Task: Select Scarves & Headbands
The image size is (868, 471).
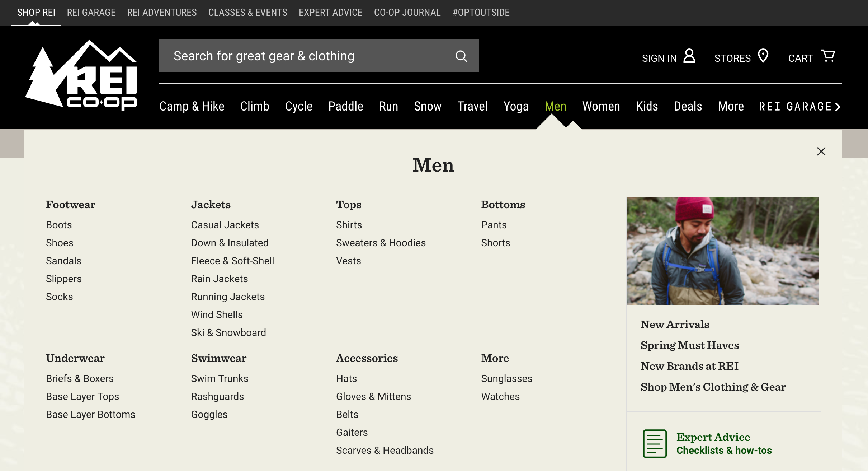Action: coord(385,451)
